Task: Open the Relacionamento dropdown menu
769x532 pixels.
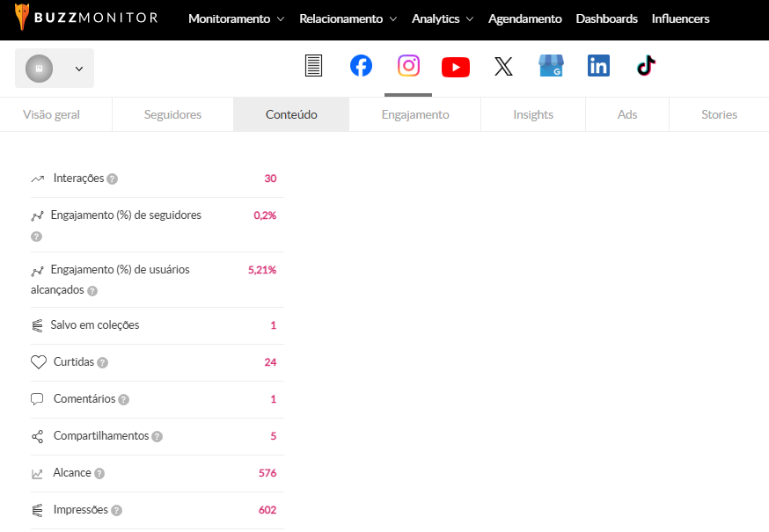Action: pos(348,18)
